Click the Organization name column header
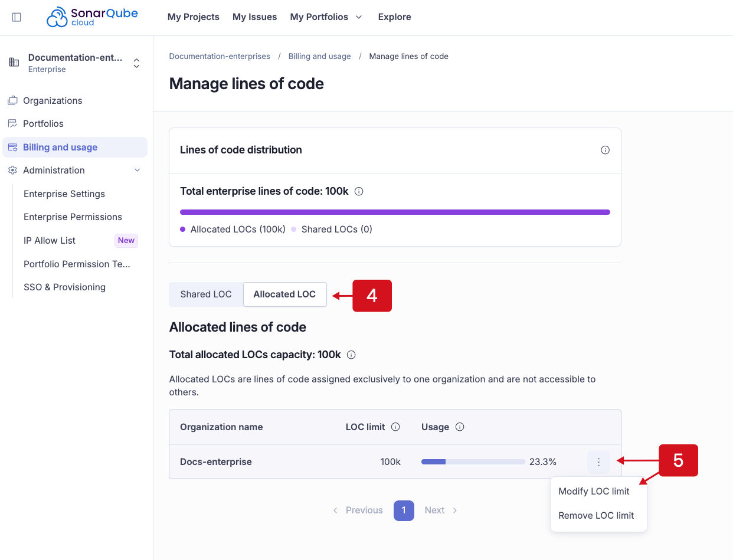The width and height of the screenshot is (733, 560). tap(221, 427)
